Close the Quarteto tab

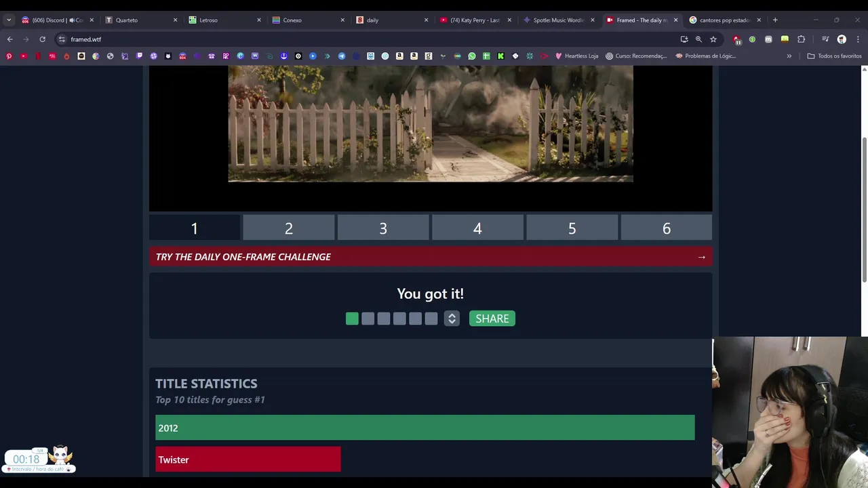(x=175, y=20)
